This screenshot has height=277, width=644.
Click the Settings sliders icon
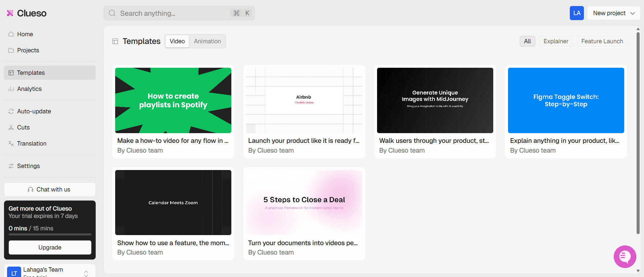(x=11, y=166)
